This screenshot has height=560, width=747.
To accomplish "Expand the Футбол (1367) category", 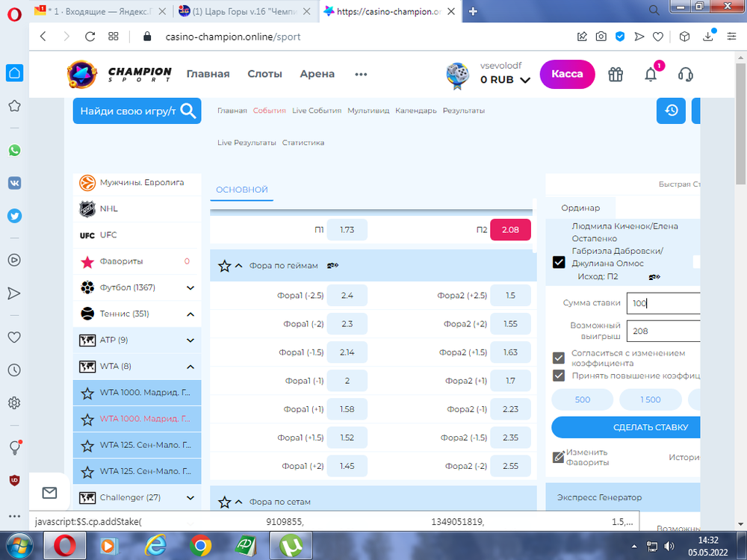I will pyautogui.click(x=190, y=287).
